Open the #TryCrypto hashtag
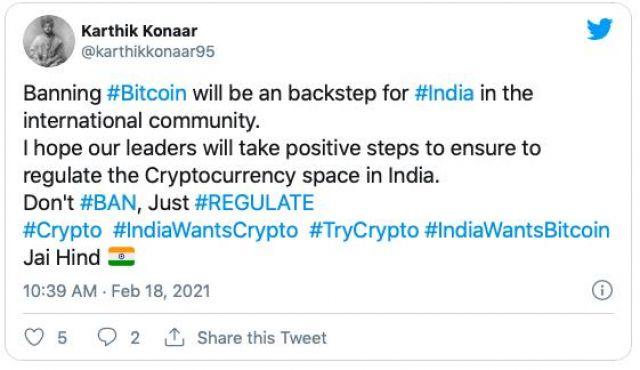This screenshot has width=640, height=370. [x=364, y=230]
